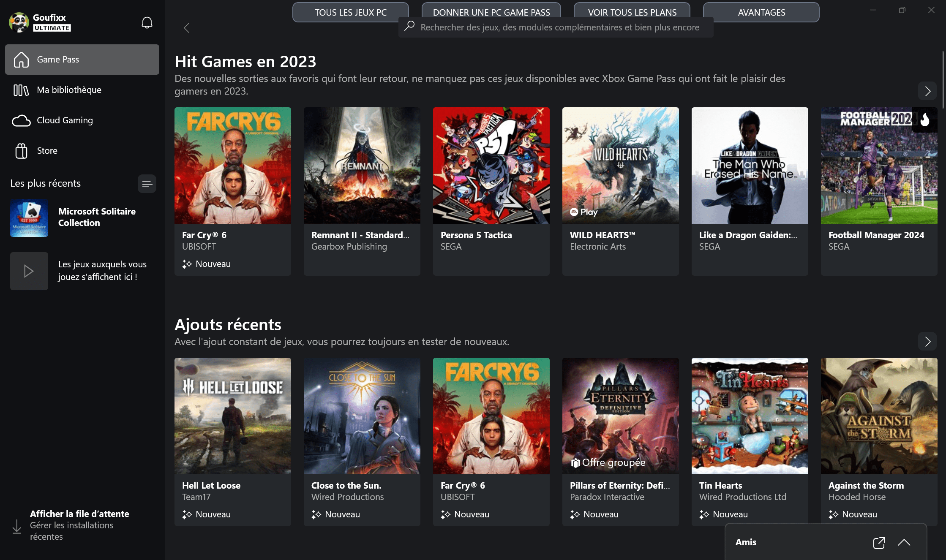
Task: Click the EA Play badge on Wild Hearts
Action: coord(583,212)
